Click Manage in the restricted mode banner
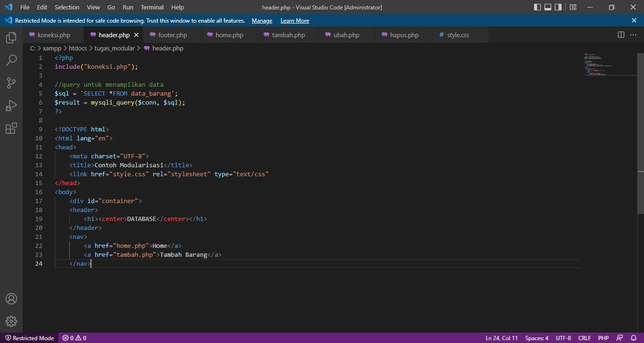644x343 pixels. point(262,20)
